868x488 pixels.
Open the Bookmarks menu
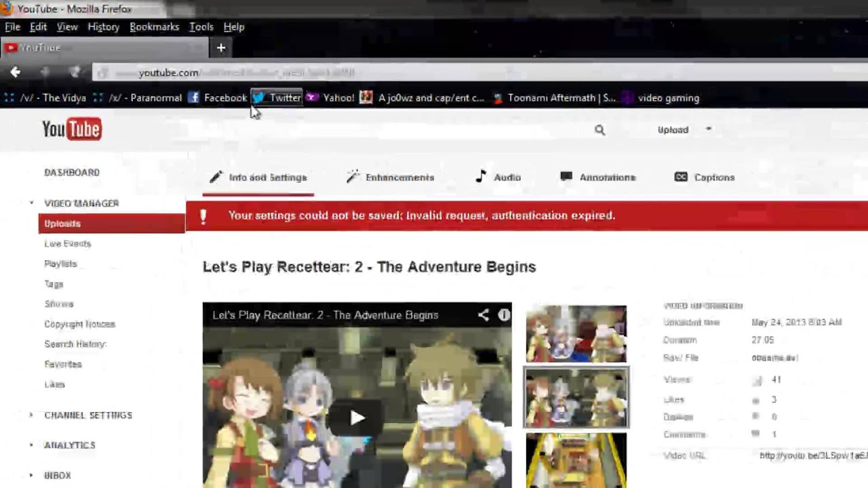coord(154,27)
